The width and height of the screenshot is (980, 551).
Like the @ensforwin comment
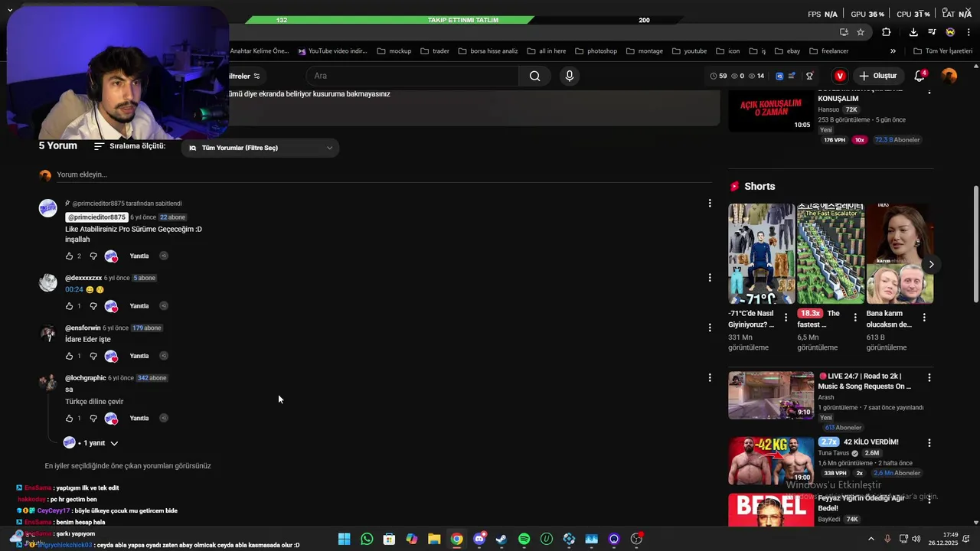click(x=69, y=356)
